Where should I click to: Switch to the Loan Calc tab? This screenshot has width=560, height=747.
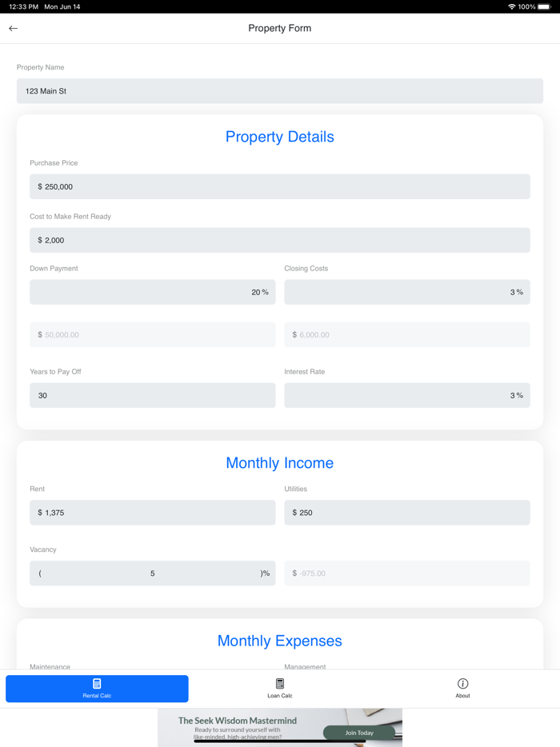point(279,688)
